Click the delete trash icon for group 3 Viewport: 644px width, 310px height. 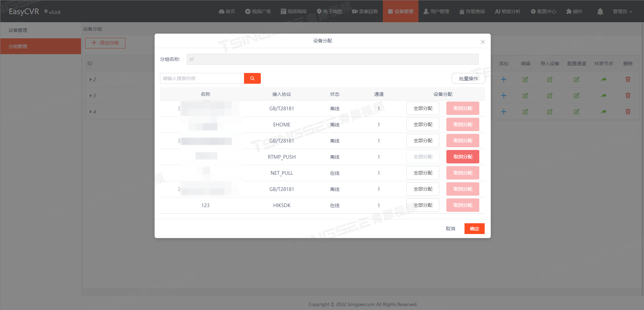pyautogui.click(x=628, y=95)
